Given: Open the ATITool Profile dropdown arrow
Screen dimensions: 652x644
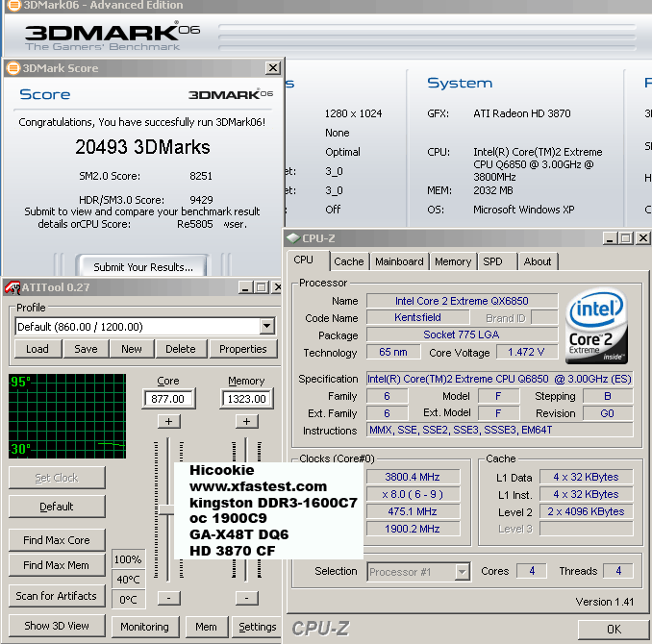Looking at the screenshot, I should click(267, 327).
